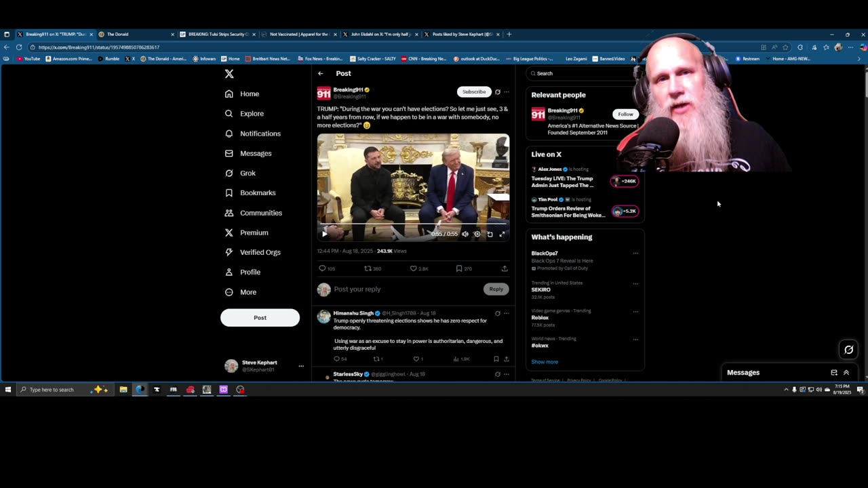Image resolution: width=868 pixels, height=488 pixels.
Task: Open Notifications in the sidebar
Action: point(252,134)
